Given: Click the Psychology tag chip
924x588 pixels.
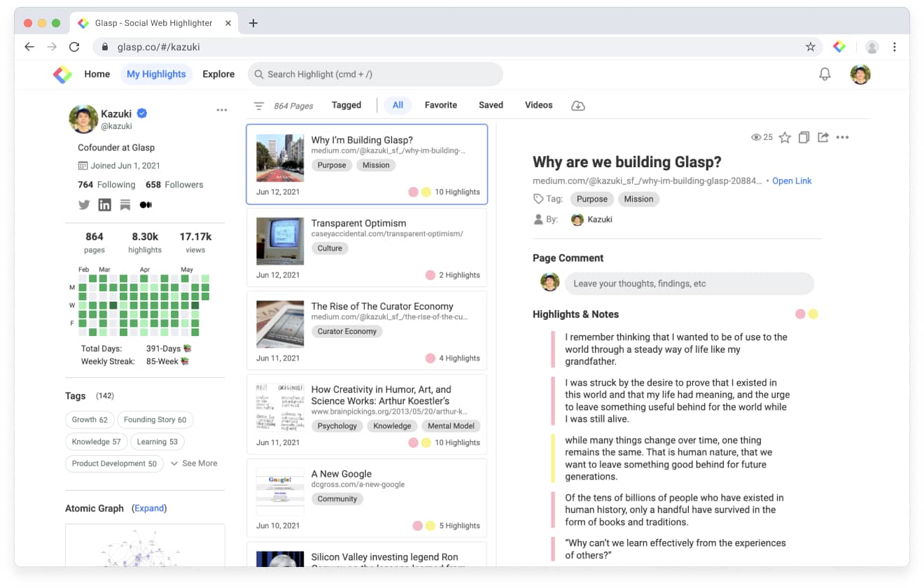Looking at the screenshot, I should pos(337,426).
